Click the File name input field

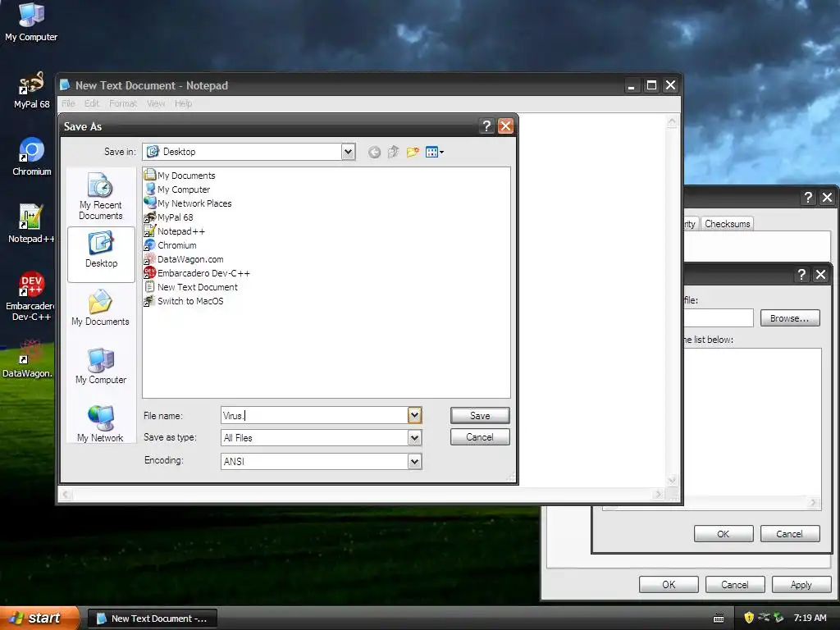(314, 415)
